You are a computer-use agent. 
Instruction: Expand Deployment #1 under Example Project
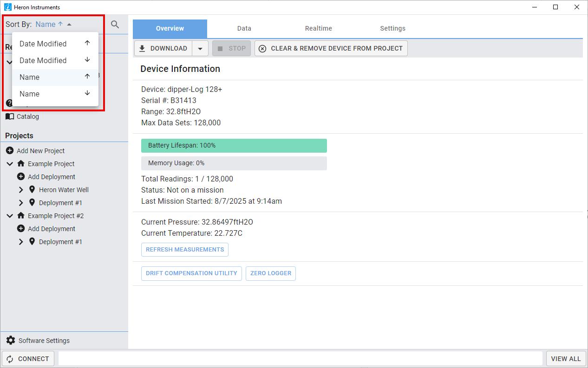(21, 203)
